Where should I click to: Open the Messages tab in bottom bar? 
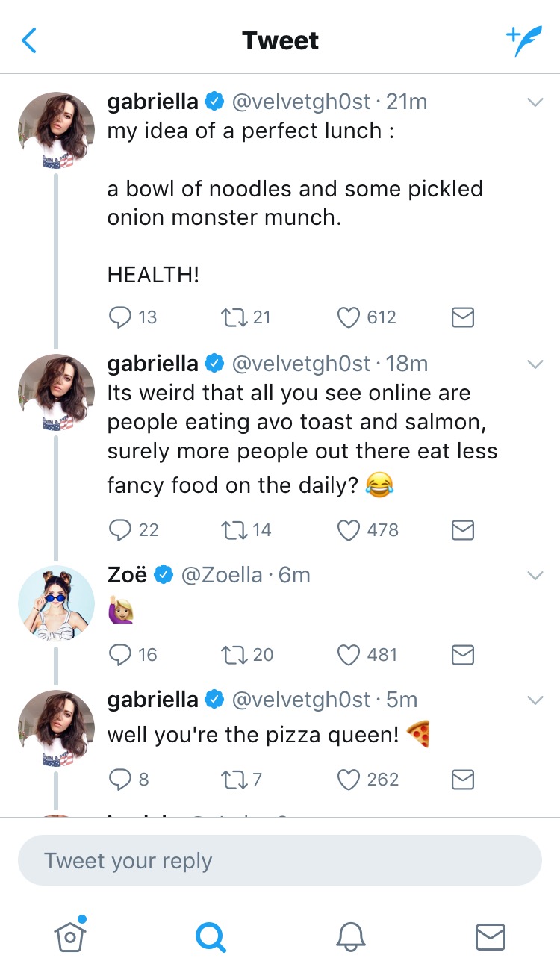[x=491, y=936]
